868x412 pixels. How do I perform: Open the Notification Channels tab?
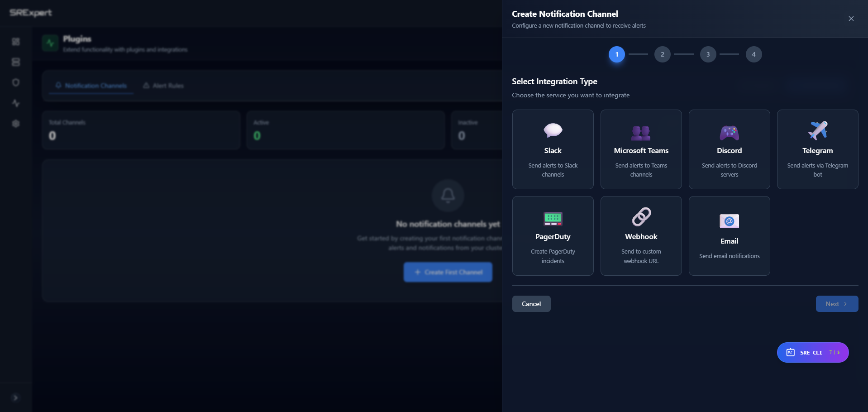(91, 85)
